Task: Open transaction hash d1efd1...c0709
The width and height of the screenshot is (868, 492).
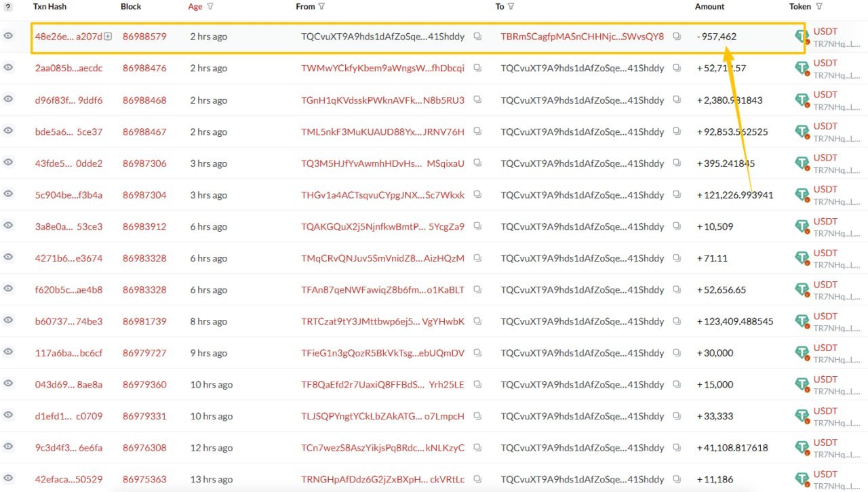Action: point(68,416)
